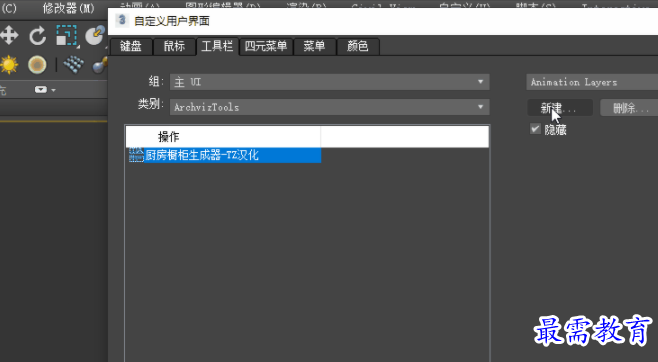Select 厨房橱柜生成器-TZ汉化 in the action list
The height and width of the screenshot is (362, 658).
click(x=225, y=155)
